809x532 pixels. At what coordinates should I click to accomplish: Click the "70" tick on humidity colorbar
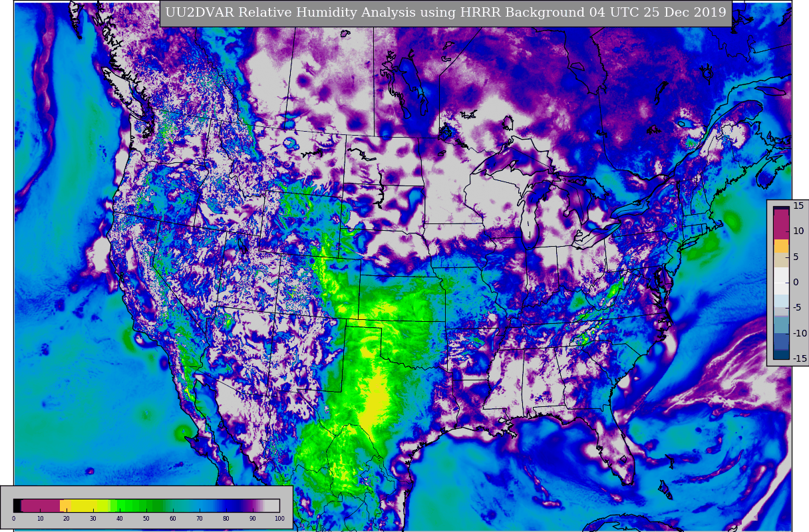[x=200, y=519]
